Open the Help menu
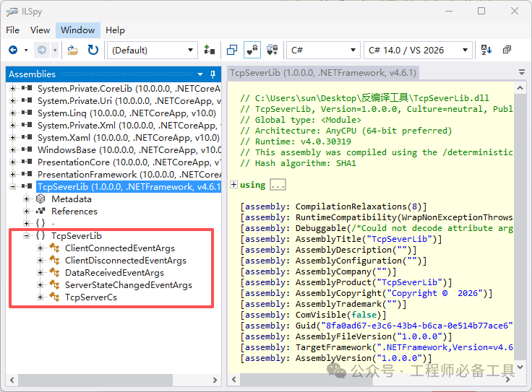 point(115,30)
